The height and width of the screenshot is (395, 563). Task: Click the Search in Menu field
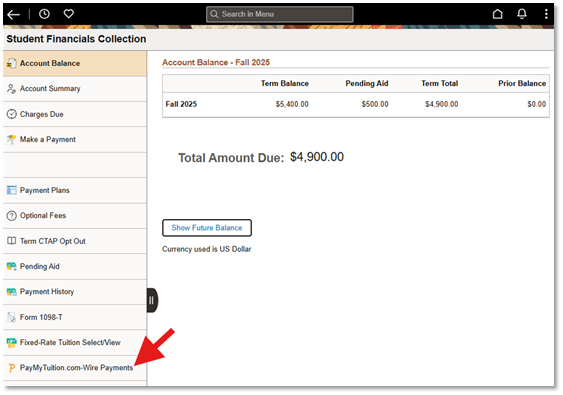tap(280, 14)
